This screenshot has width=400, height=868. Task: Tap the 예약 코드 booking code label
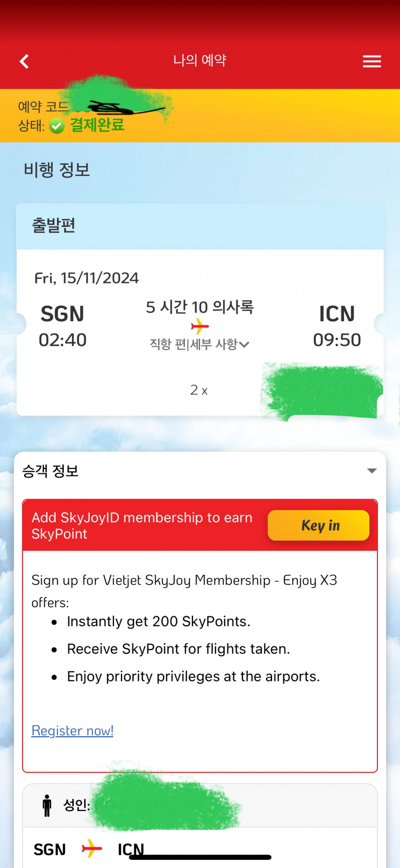[43, 106]
